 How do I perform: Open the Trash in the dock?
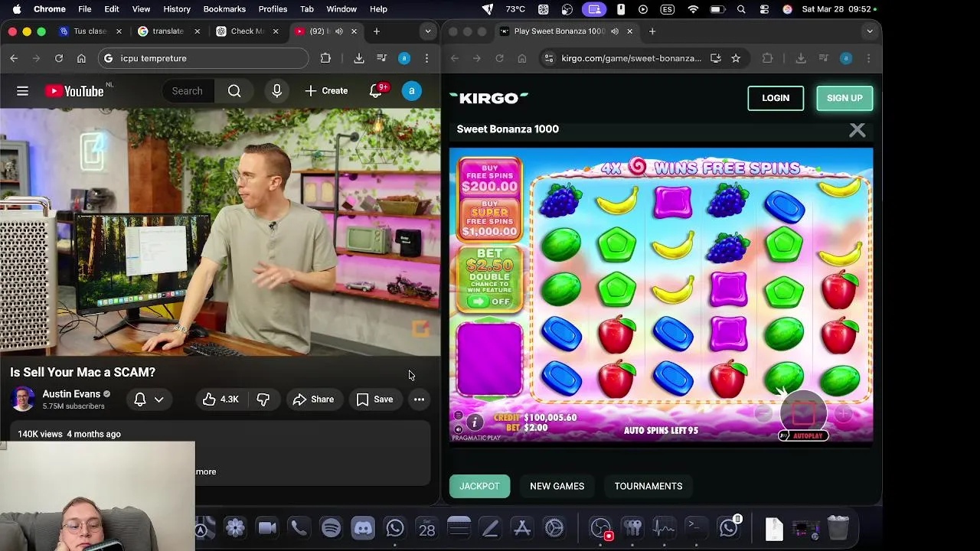coord(838,528)
